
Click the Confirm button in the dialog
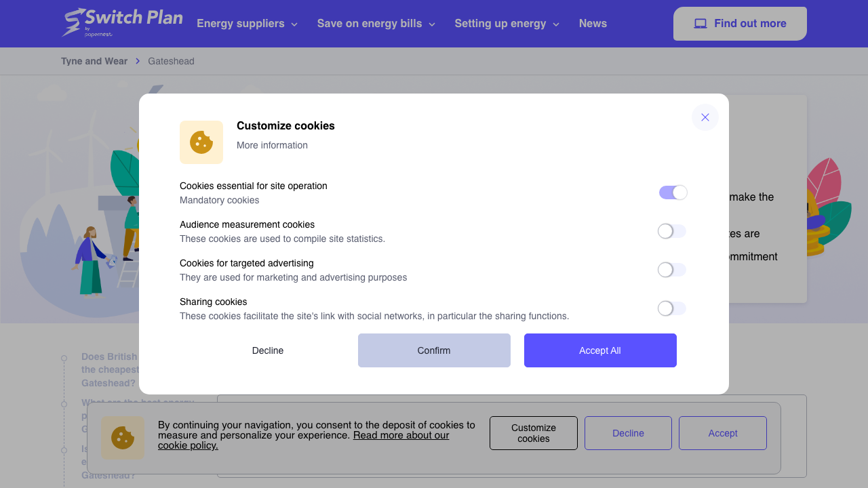coord(434,350)
